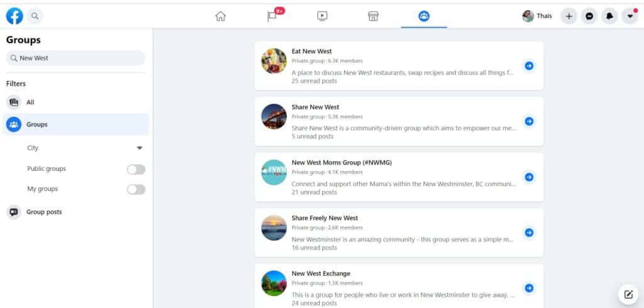
Task: Visit New West Moms Group via arrow icon
Action: coord(529,177)
